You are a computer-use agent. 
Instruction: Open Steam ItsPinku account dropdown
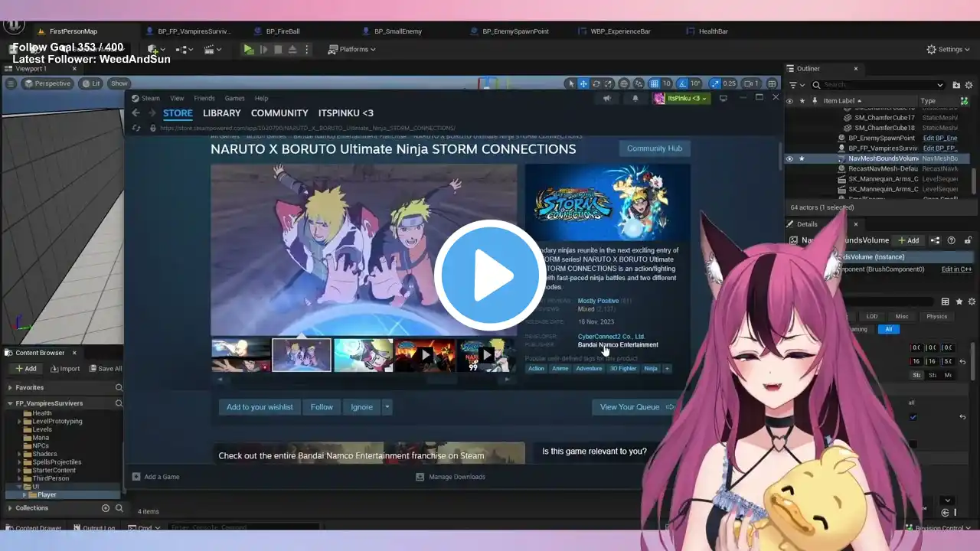[681, 98]
